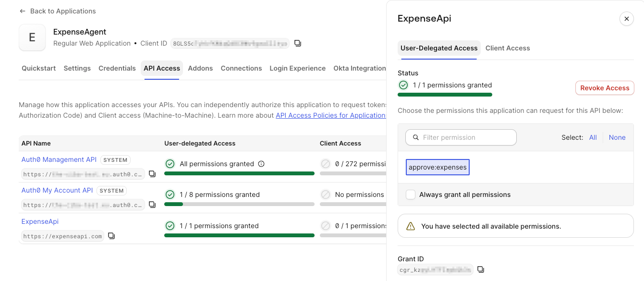Image resolution: width=644 pixels, height=281 pixels.
Task: Click the ExpenseAgent application avatar E
Action: point(32,37)
